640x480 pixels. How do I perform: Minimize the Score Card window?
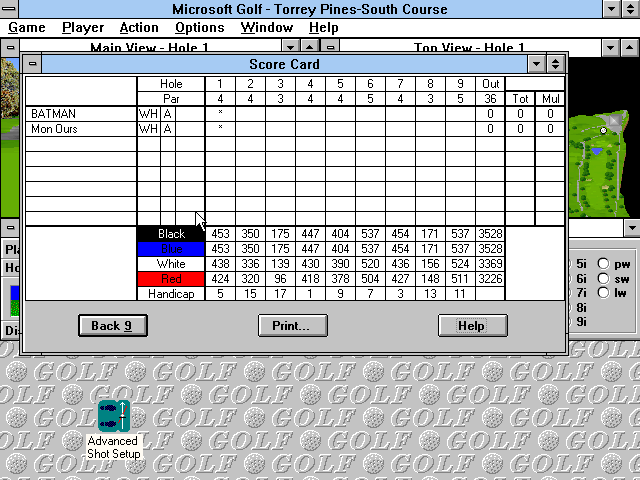point(536,64)
